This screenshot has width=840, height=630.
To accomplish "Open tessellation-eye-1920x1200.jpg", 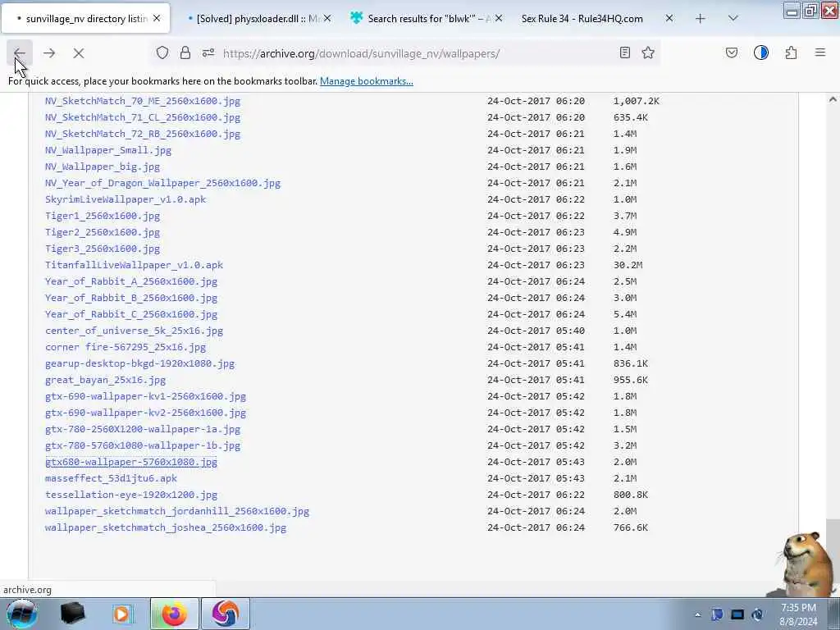I will 131,495.
